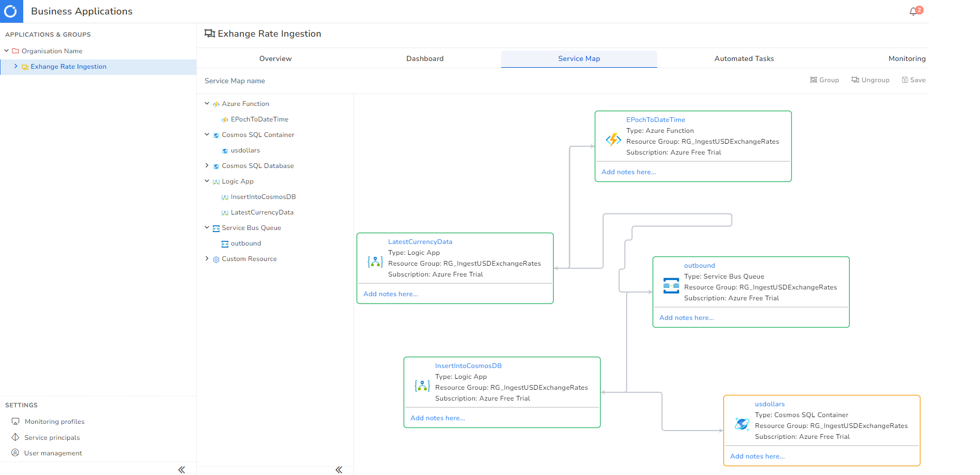980x475 pixels.
Task: Open the Automated Tasks tab
Action: point(744,58)
